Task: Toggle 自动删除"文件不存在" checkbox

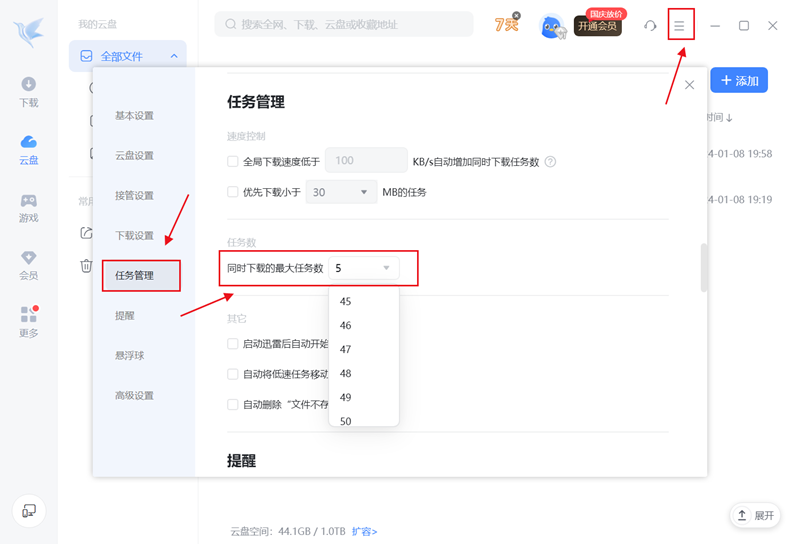Action: point(233,405)
